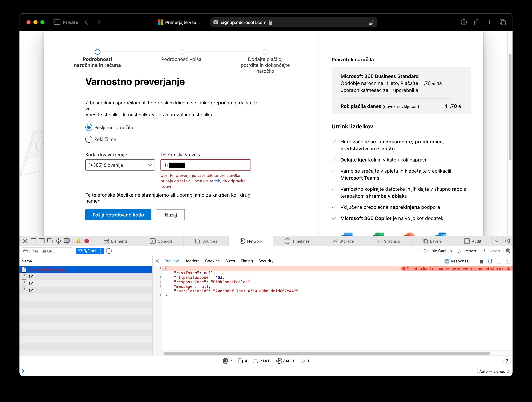
Task: Toggle Safari sidebar icon
Action: [x=57, y=22]
